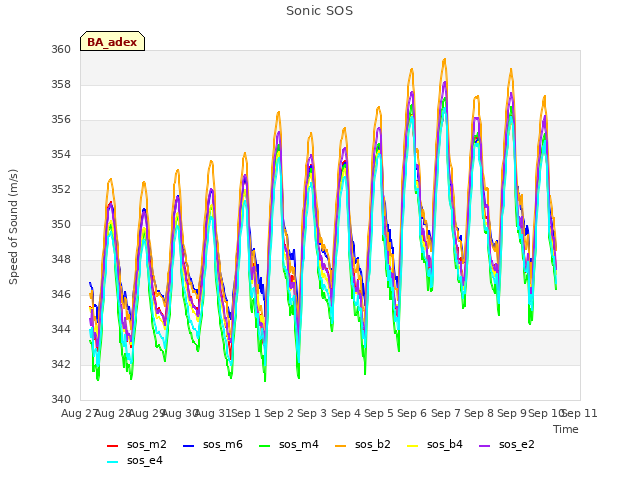640x480 pixels.
Task: Click the 346 y-axis tick label
Action: click(x=61, y=294)
